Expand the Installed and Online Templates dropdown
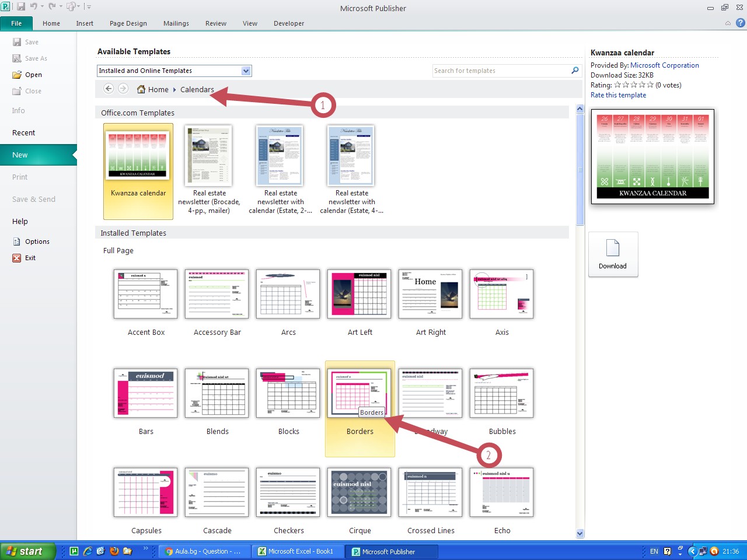Screen dimensions: 747x560 pos(246,71)
